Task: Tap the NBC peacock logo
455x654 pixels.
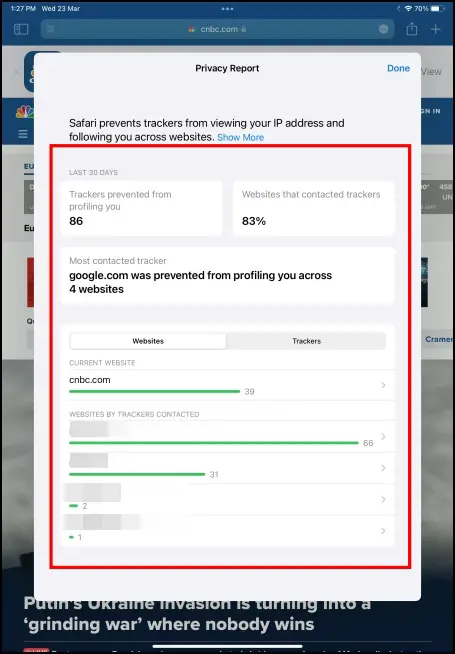Action: pyautogui.click(x=25, y=111)
